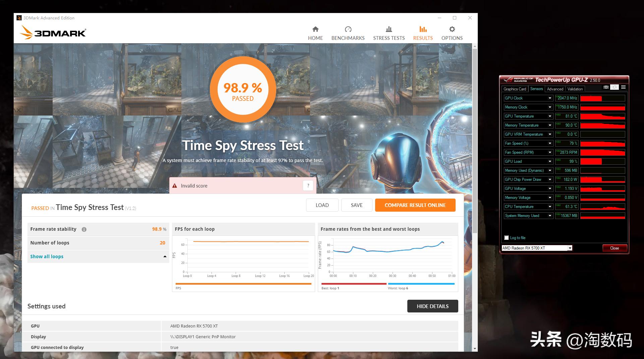Viewport: 644px width, 359px height.
Task: Select the Sensors tab in GPU-Z
Action: [x=536, y=89]
